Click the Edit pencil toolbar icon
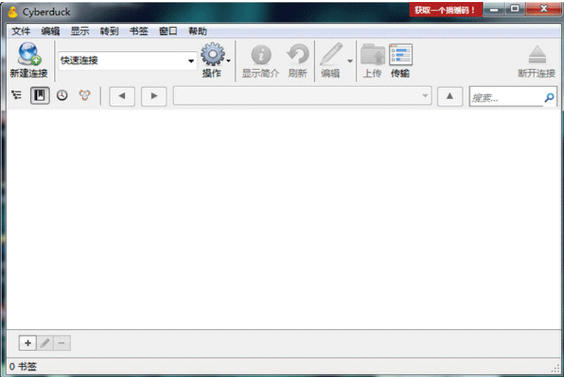 tap(331, 54)
